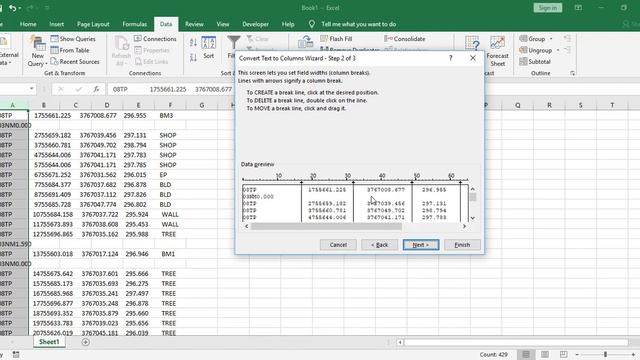Expand the Undo history dropdown arrow

point(20,9)
